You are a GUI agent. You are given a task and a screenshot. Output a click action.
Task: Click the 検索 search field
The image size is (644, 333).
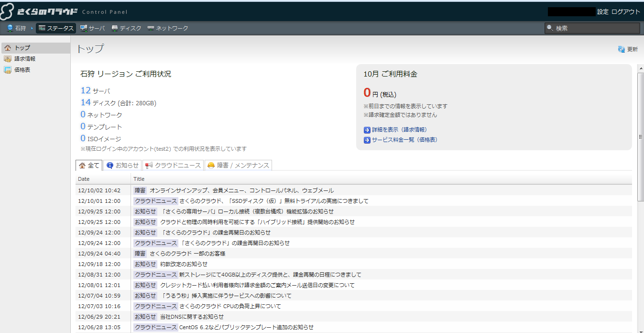(x=592, y=28)
